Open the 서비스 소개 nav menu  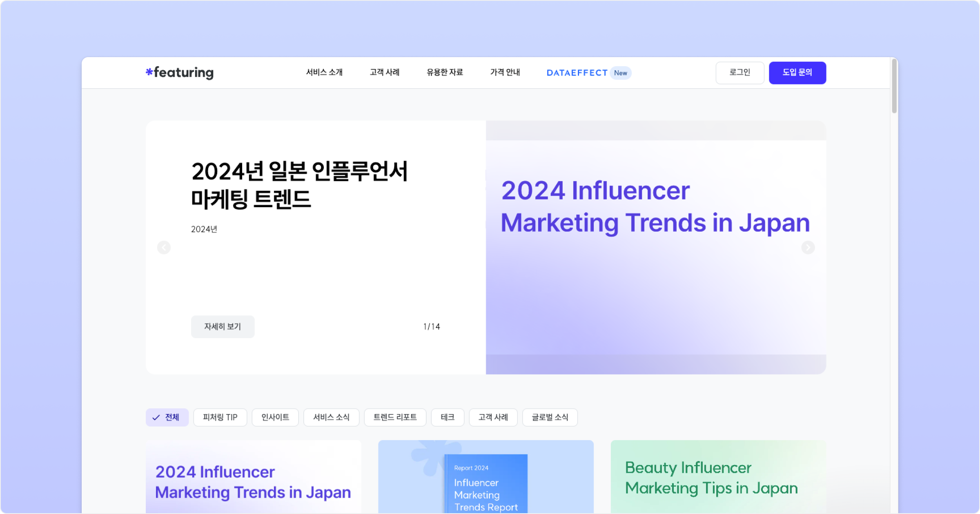(x=324, y=73)
